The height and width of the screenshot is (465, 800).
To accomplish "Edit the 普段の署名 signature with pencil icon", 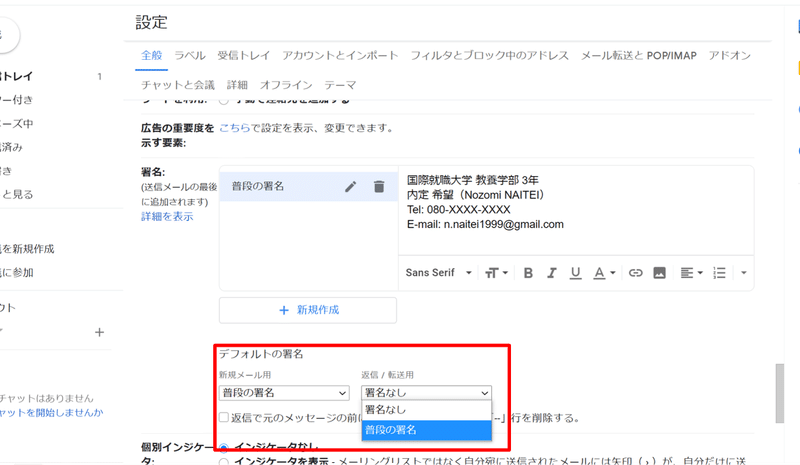I will (x=350, y=187).
